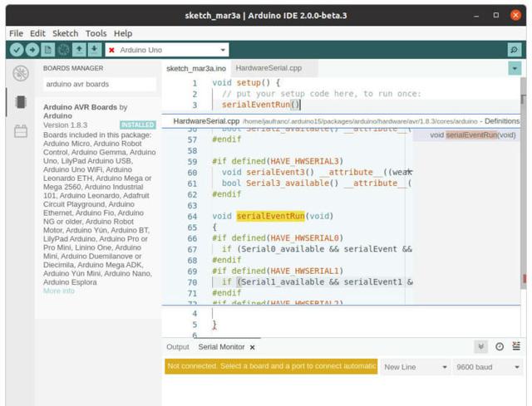Open the File menu
This screenshot has width=532, height=406.
pos(16,33)
